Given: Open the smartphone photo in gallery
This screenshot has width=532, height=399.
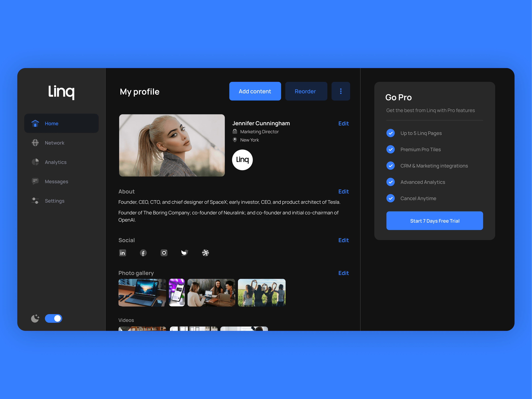Looking at the screenshot, I should click(x=177, y=293).
